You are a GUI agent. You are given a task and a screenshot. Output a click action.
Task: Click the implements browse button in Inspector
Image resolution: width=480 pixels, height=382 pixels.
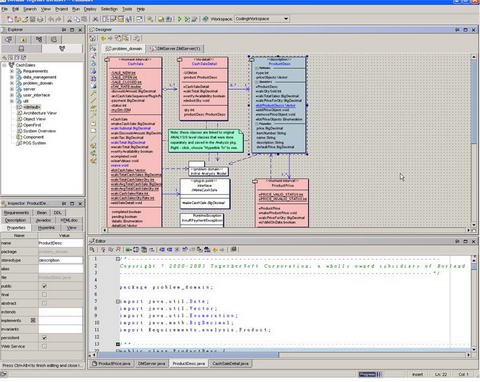[x=33, y=320]
